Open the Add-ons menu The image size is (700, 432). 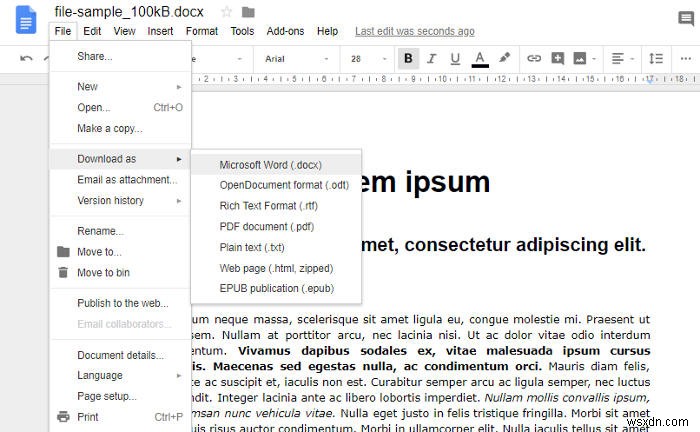click(285, 31)
